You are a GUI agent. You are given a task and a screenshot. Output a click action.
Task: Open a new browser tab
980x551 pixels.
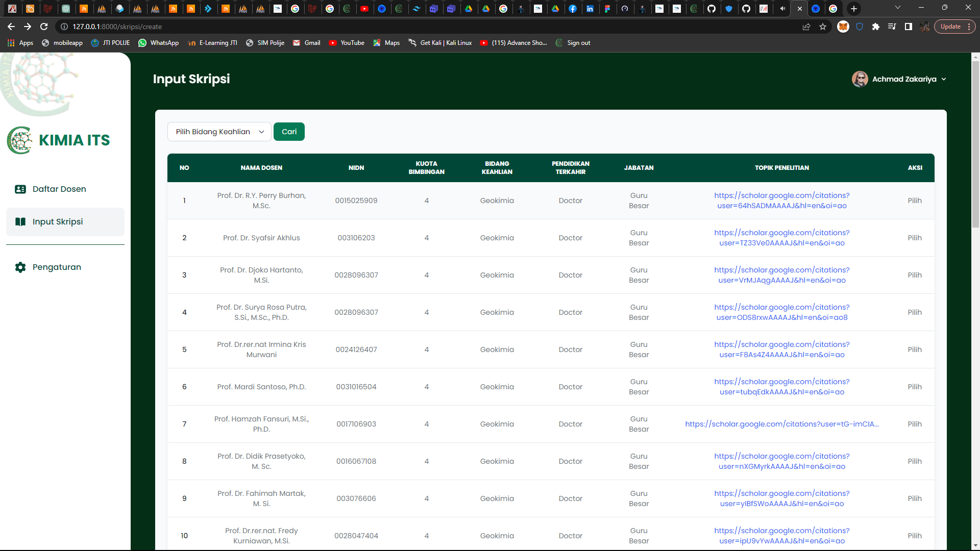pos(853,9)
